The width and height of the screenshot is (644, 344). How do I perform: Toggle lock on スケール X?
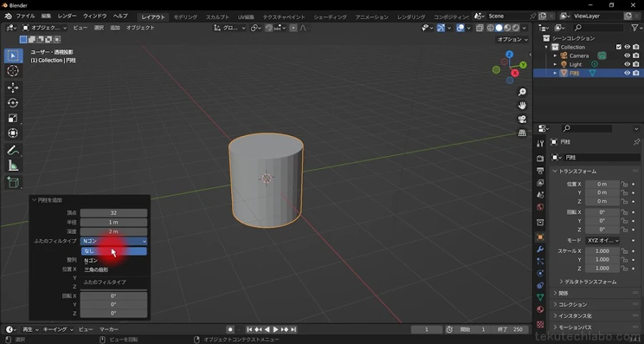point(624,251)
